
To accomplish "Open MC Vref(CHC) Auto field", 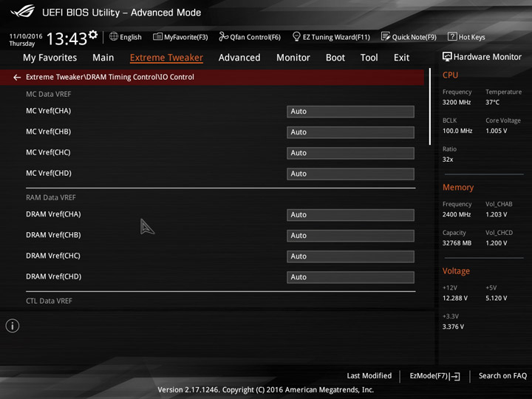I will click(350, 153).
